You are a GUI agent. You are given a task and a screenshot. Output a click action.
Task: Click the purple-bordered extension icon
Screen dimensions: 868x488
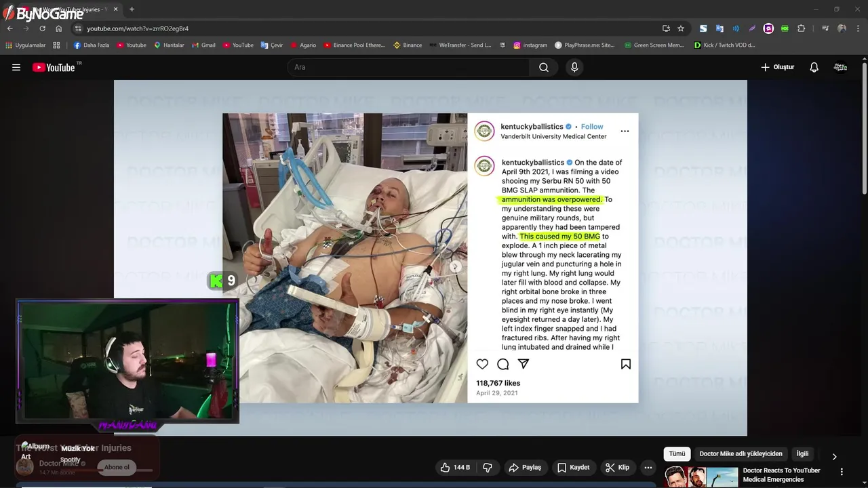coord(768,28)
